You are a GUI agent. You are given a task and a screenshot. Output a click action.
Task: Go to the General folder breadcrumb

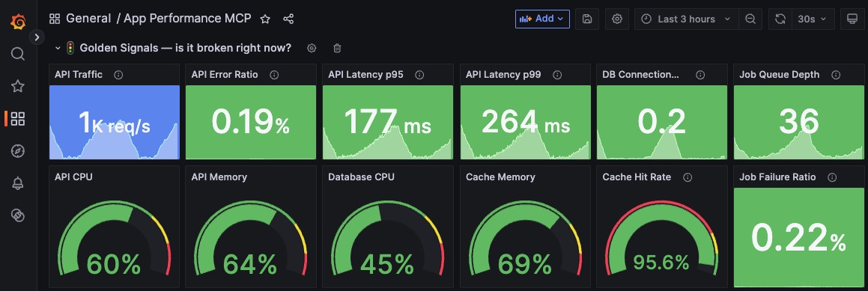click(88, 19)
